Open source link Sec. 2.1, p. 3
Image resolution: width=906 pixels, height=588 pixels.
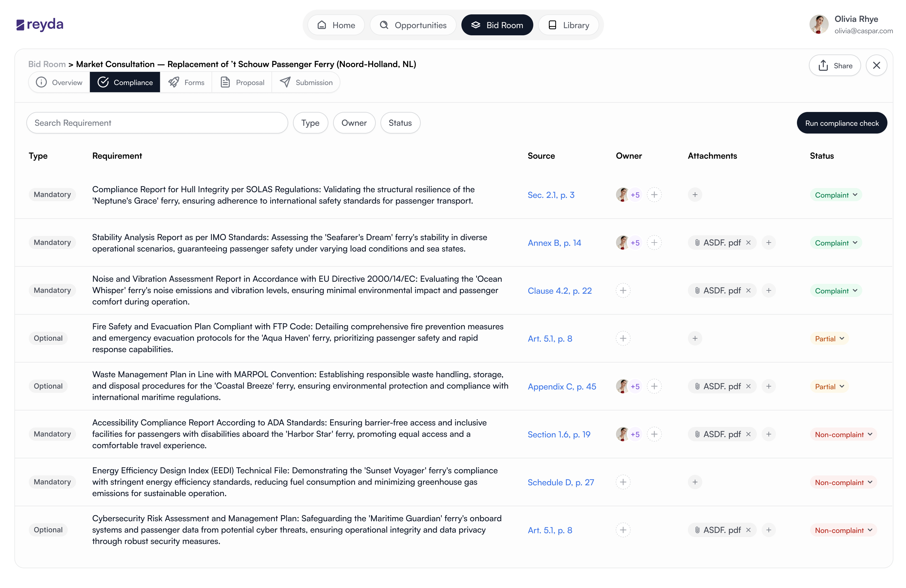pyautogui.click(x=551, y=195)
